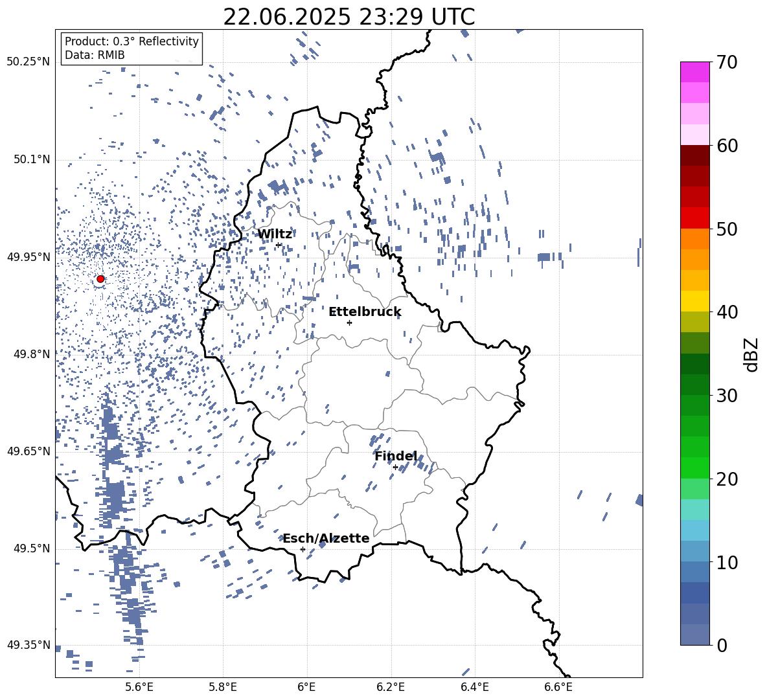Click the 49.8°N latitude label
The width and height of the screenshot is (767, 700).
(32, 354)
